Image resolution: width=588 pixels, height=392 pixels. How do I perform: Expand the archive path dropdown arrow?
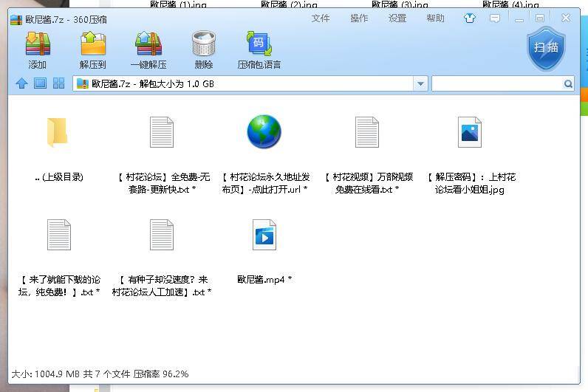421,84
